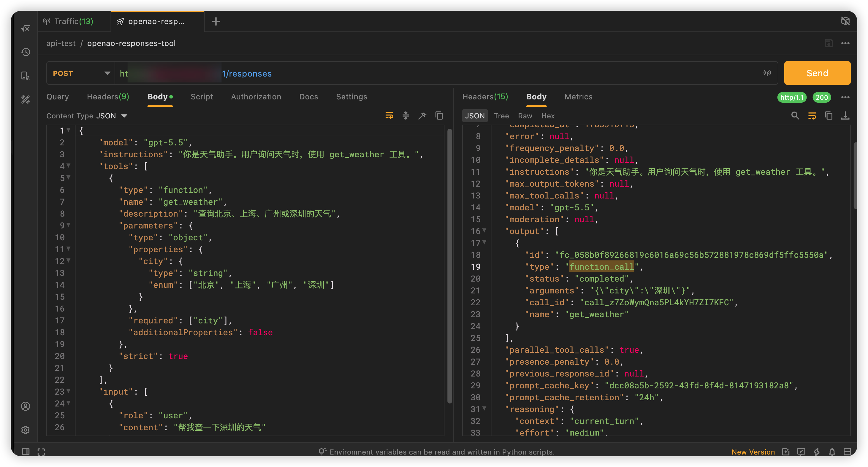
Task: Switch response view to Tree
Action: point(501,116)
